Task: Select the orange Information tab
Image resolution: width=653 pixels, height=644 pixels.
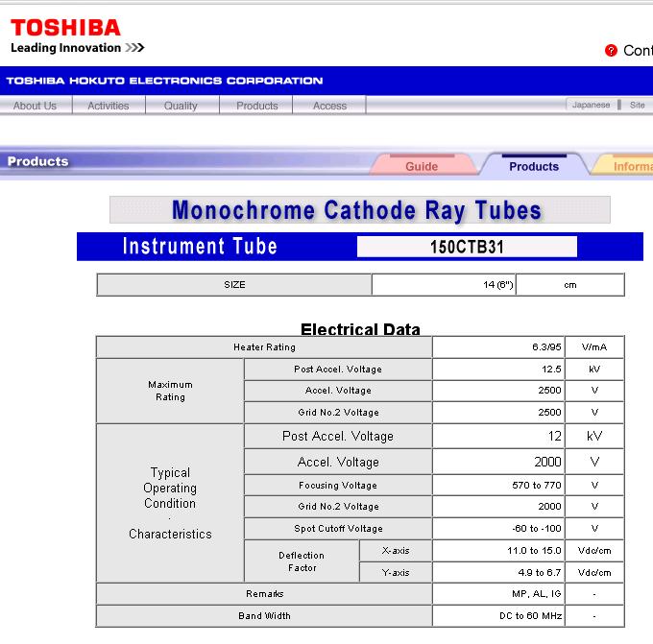Action: (x=623, y=166)
